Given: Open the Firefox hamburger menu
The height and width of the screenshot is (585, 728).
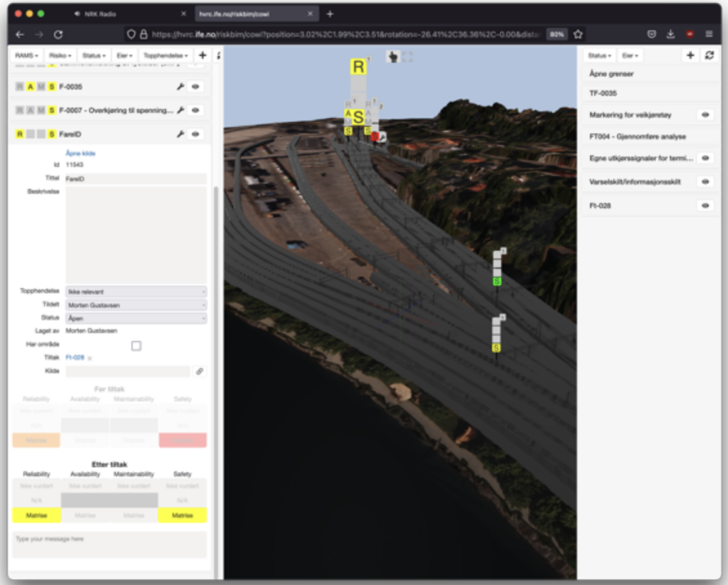Looking at the screenshot, I should click(x=709, y=34).
